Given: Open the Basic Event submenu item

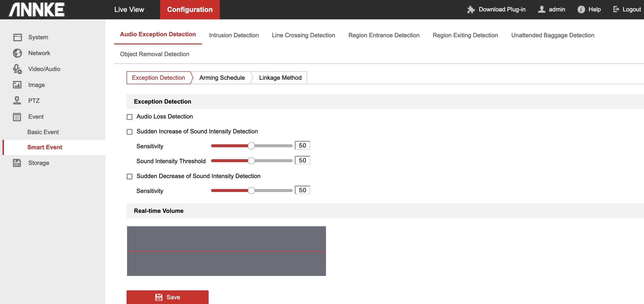Looking at the screenshot, I should 43,132.
